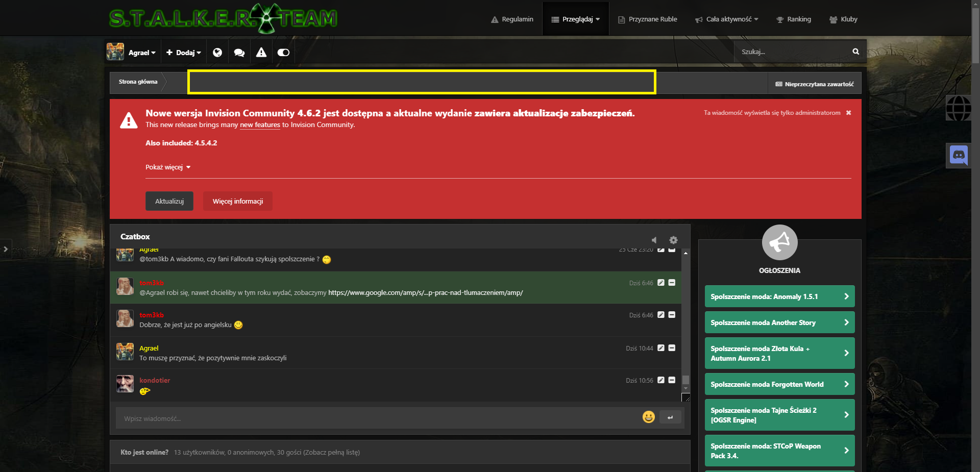
Task: Follow the 'new features' link in alert
Action: 260,125
